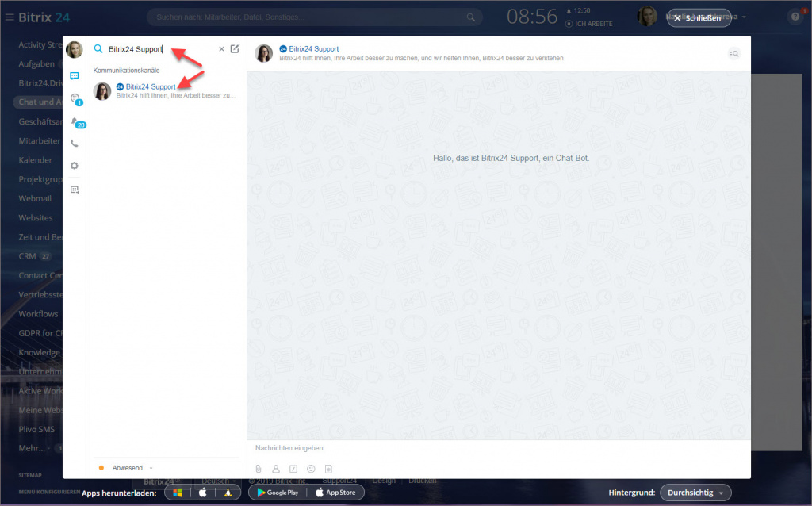812x506 pixels.
Task: Download the macOS desktop app
Action: pos(202,493)
